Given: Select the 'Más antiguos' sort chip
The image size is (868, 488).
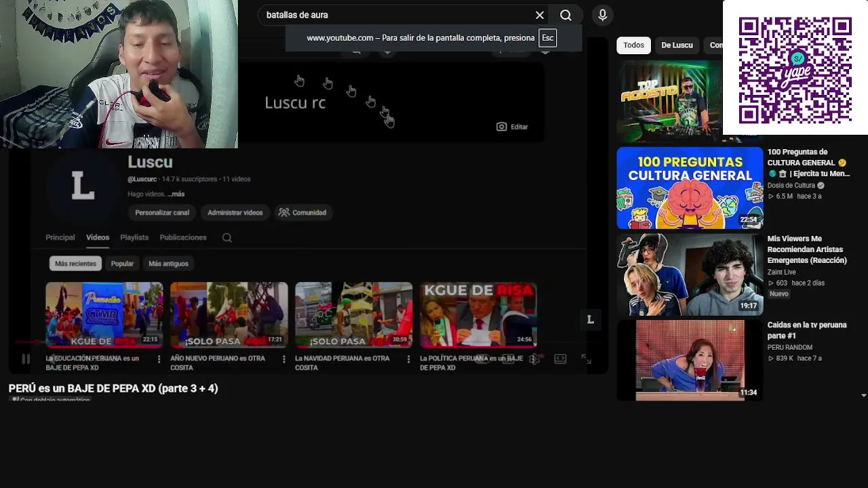Looking at the screenshot, I should (168, 264).
